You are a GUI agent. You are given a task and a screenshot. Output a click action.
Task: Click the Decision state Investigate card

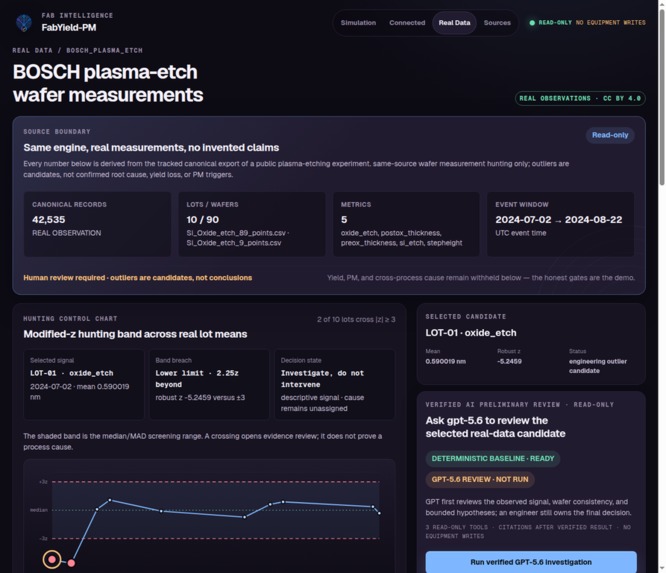coord(335,384)
